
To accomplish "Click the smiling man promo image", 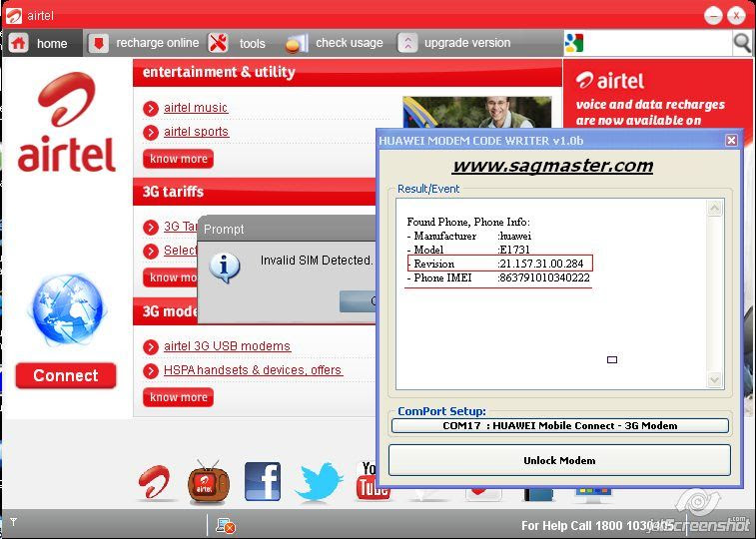I will pyautogui.click(x=476, y=112).
